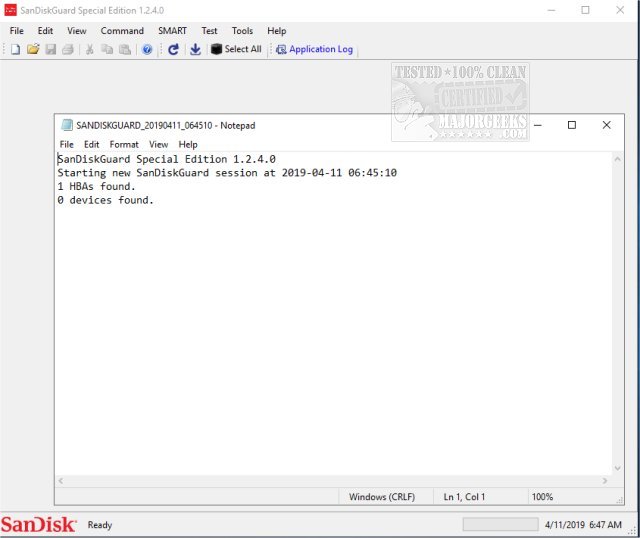Screen dimensions: 640x538
Task: Click the 100% zoom status entry
Action: coord(542,497)
